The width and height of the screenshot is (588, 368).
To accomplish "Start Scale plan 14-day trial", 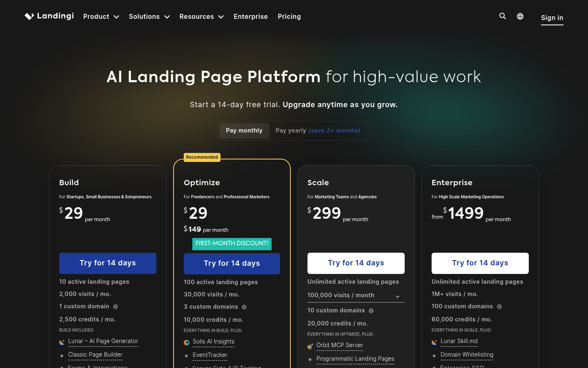I will click(x=356, y=263).
